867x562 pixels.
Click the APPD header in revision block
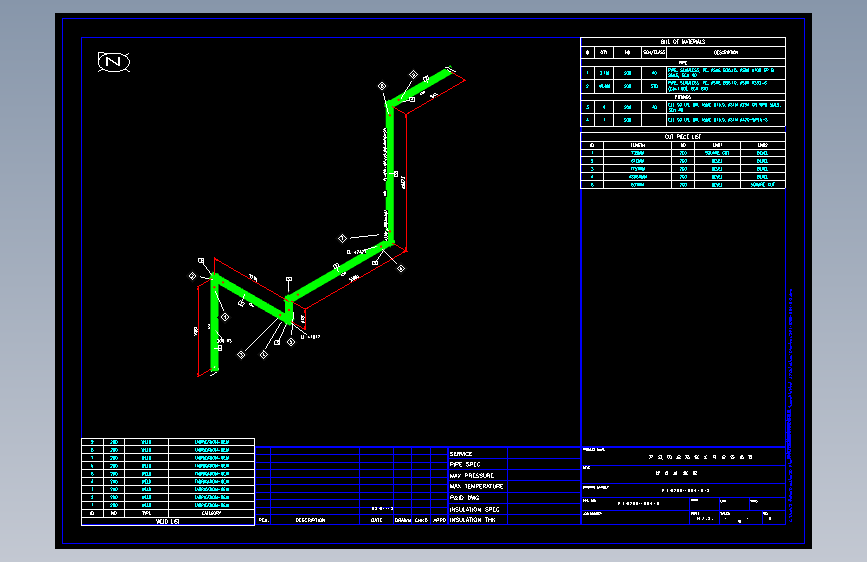439,521
